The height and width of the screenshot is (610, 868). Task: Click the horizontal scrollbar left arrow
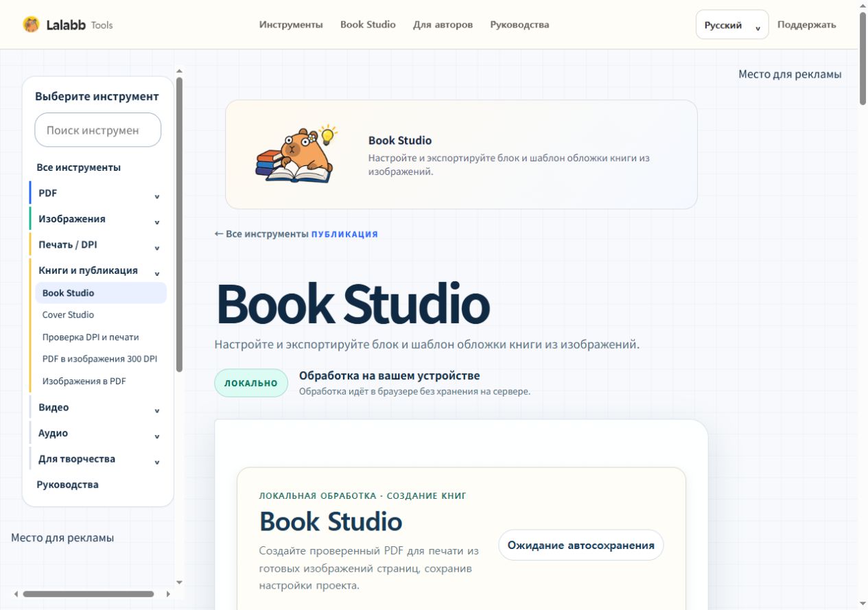click(16, 594)
